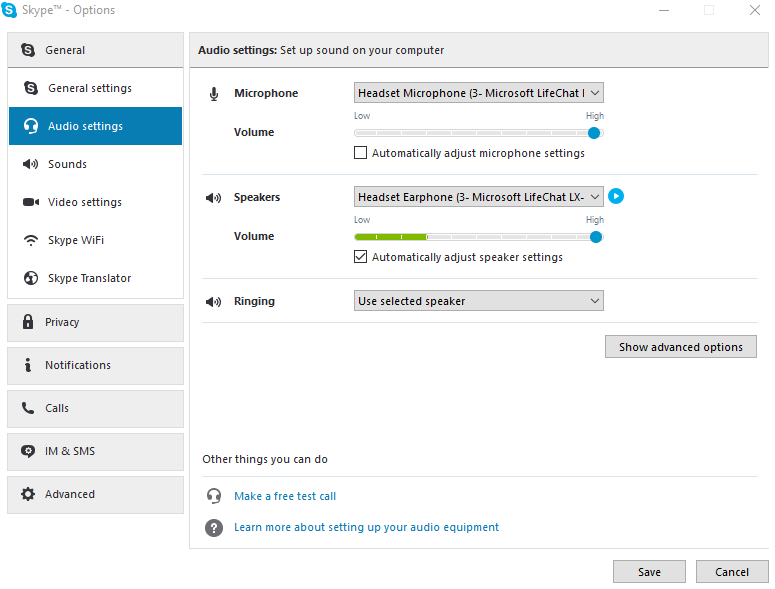Viewport: 775px width, 589px height.
Task: Save the audio settings
Action: [649, 572]
